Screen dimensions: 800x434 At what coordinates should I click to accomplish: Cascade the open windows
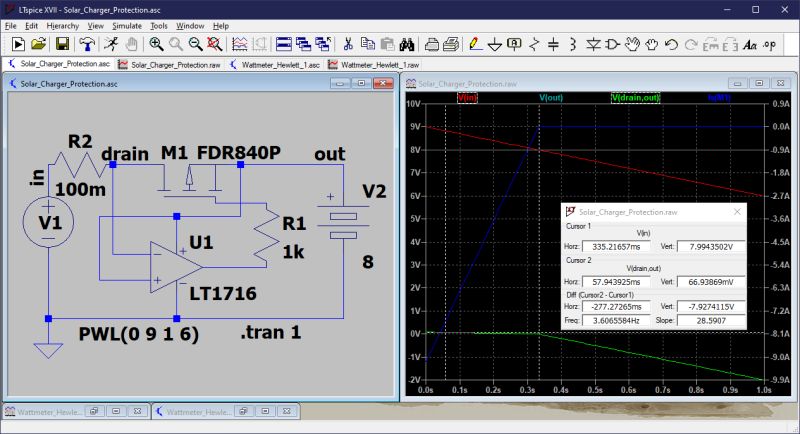[303, 44]
